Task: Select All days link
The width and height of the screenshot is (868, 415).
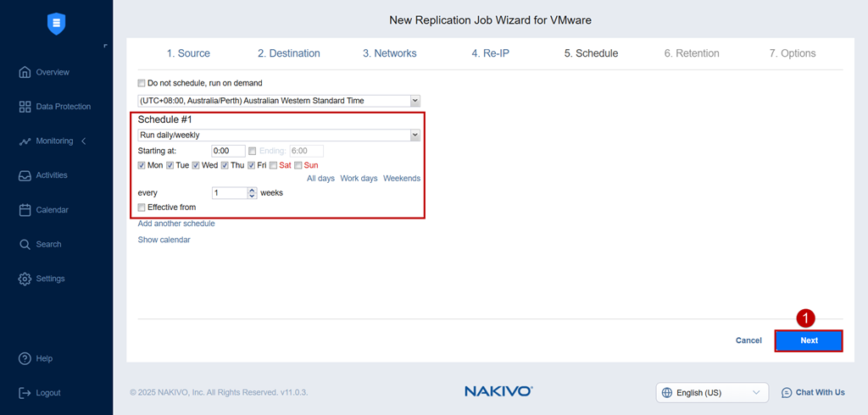Action: (320, 179)
